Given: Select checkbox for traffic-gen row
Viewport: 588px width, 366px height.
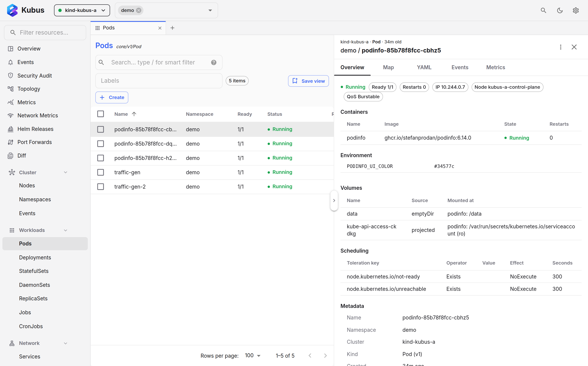Looking at the screenshot, I should [101, 172].
